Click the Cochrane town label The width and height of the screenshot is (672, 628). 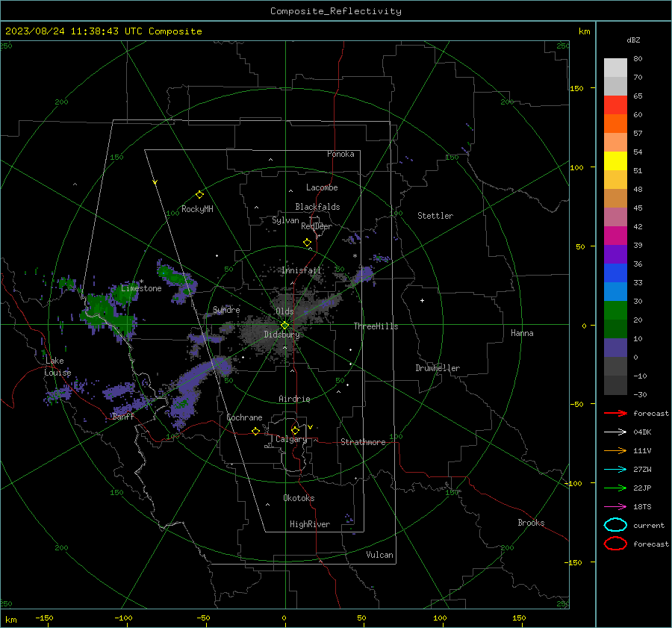coord(244,417)
